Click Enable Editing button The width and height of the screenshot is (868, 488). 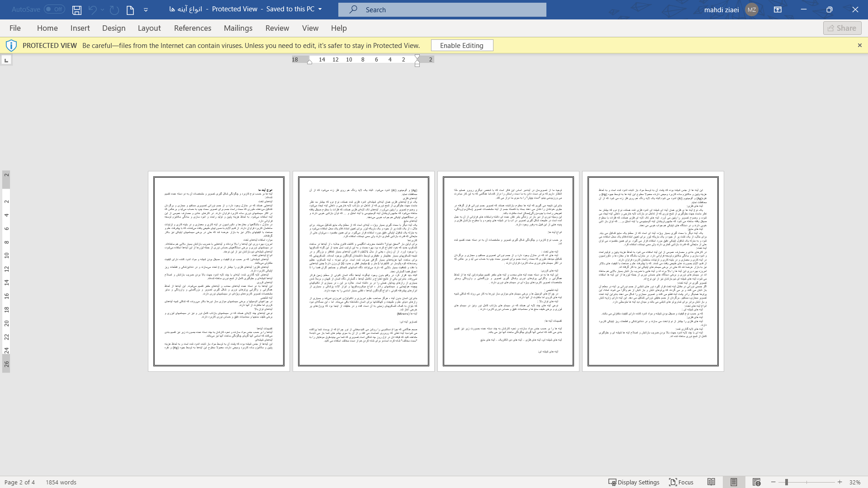click(462, 45)
